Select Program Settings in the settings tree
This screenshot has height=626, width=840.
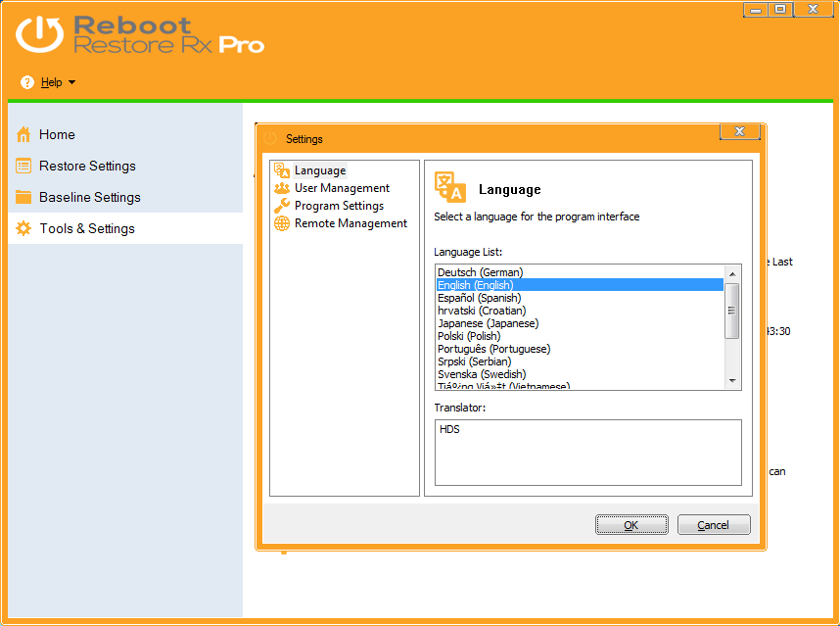[339, 206]
